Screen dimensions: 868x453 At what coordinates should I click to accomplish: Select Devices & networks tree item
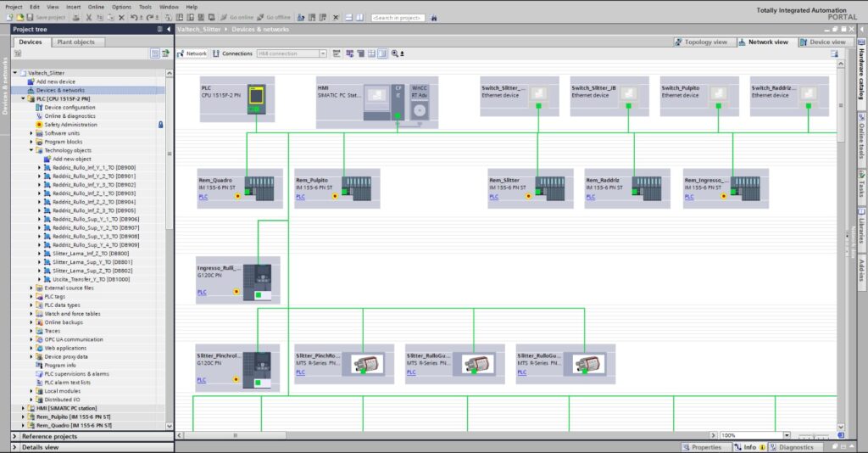[x=55, y=90]
